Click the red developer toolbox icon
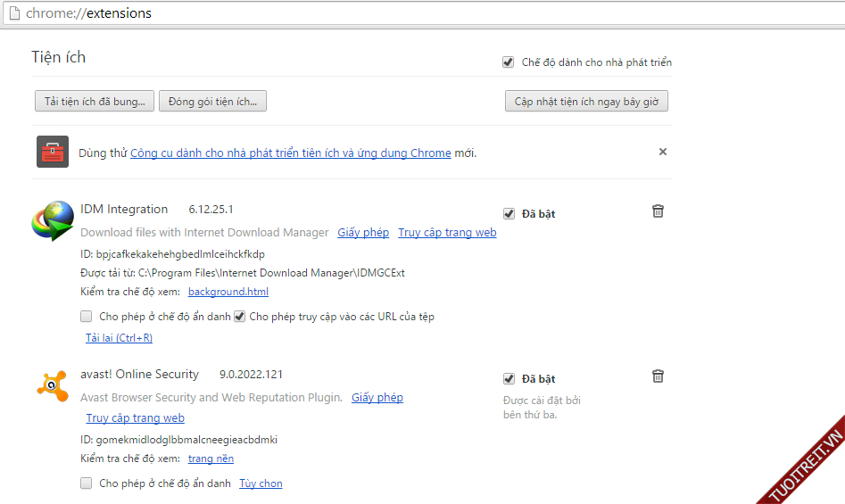Screen dimensions: 845x504 53,152
